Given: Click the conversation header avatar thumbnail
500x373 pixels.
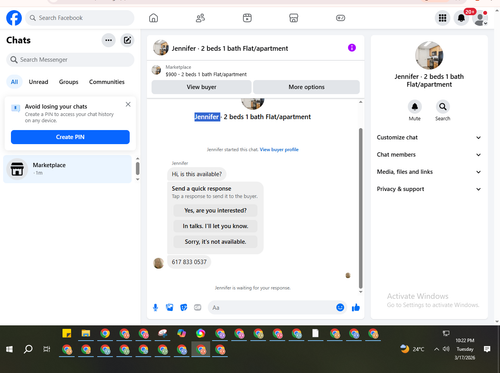Looking at the screenshot, I should click(x=161, y=48).
